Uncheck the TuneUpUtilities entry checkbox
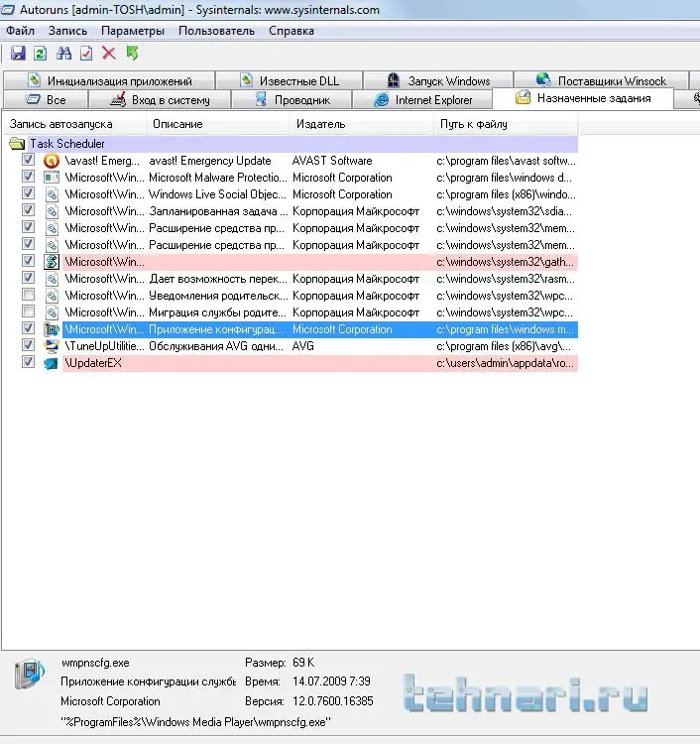 28,345
